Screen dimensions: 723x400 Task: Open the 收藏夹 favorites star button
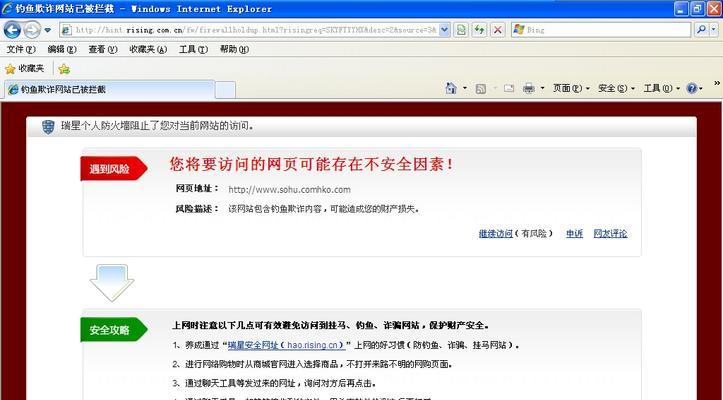(24, 69)
